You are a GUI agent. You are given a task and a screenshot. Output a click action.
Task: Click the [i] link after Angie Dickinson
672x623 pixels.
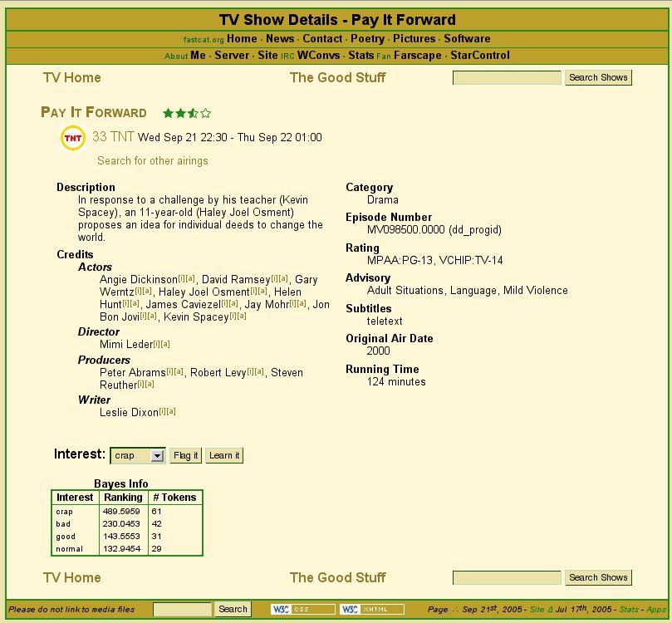tap(182, 278)
